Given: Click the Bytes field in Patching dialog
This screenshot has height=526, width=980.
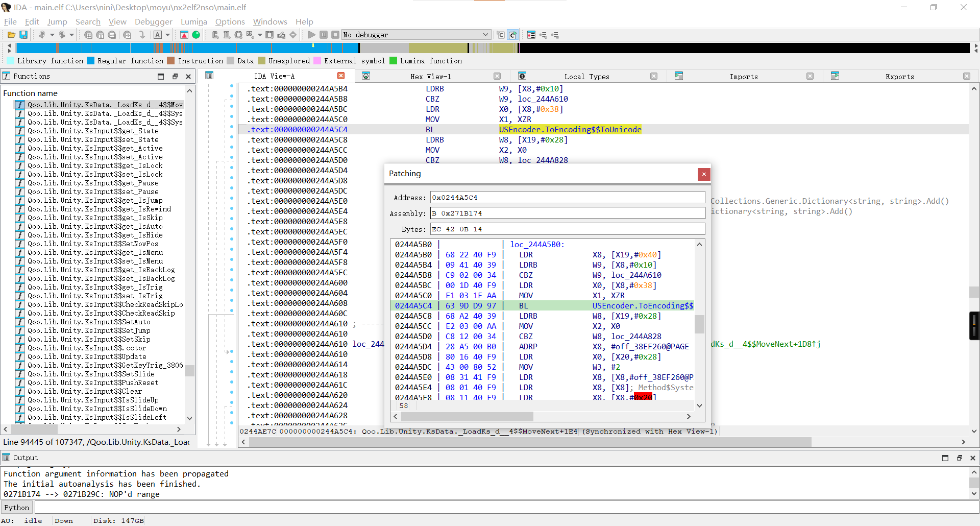Looking at the screenshot, I should pyautogui.click(x=568, y=229).
